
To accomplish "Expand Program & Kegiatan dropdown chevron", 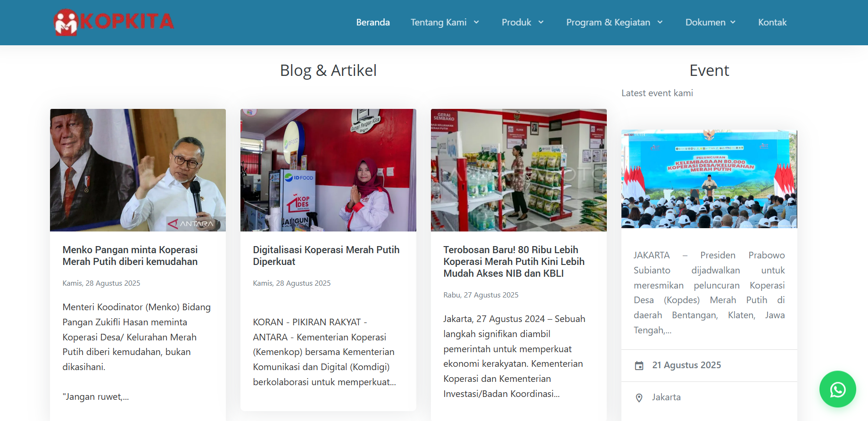I will tap(660, 22).
